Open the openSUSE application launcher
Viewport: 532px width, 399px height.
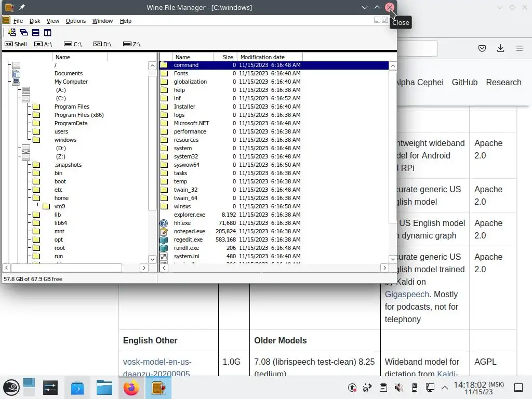[11, 388]
